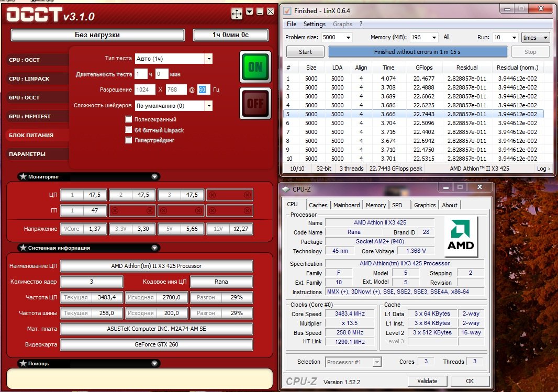Click the star icon beside Системная информация

[23, 248]
